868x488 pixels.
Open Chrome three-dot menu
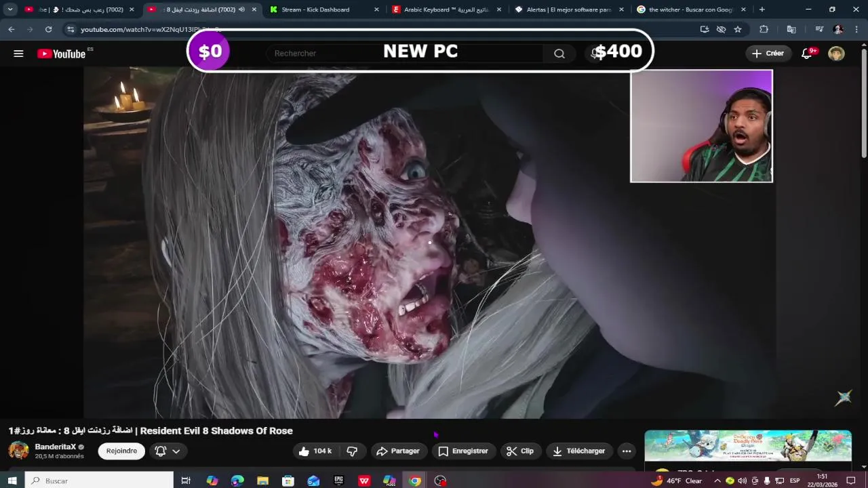[x=857, y=29]
